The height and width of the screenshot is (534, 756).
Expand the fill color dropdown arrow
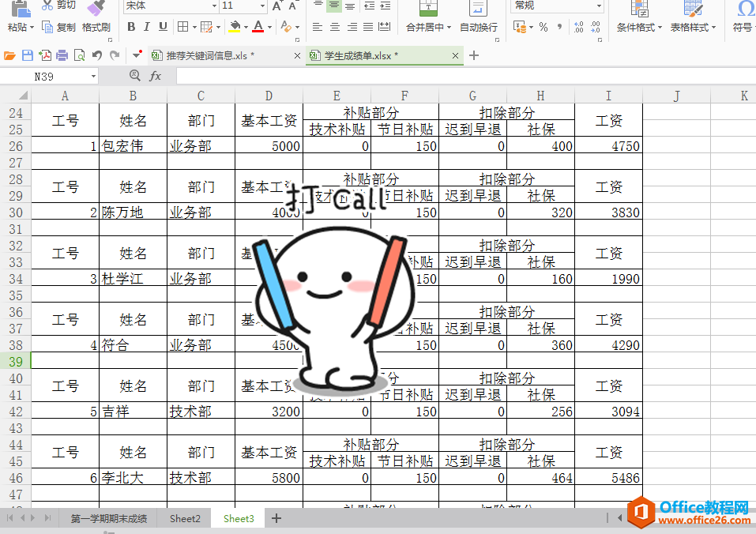(246, 28)
